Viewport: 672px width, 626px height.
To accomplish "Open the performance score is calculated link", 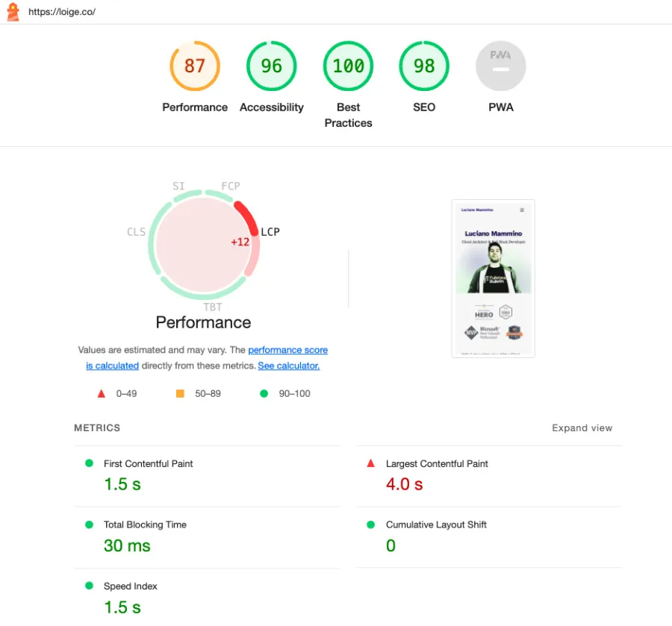I will click(288, 350).
